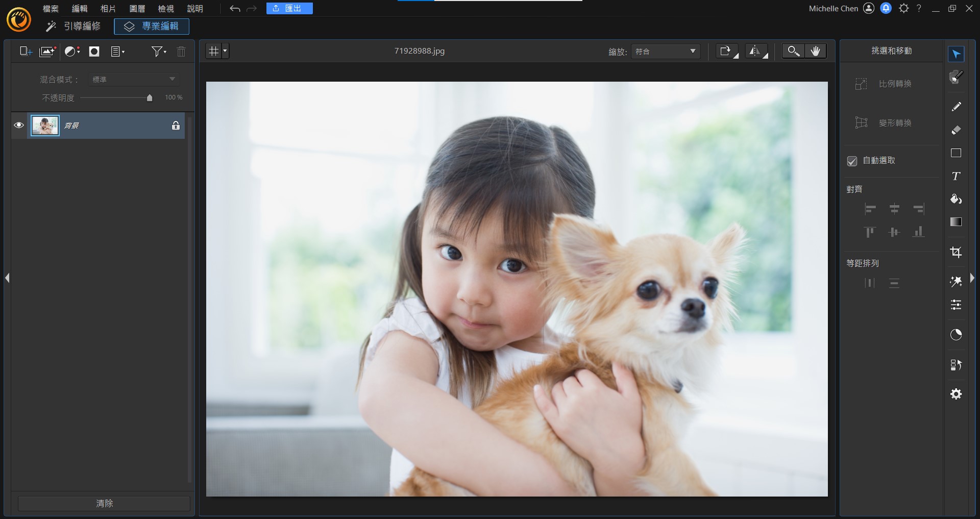Select the Crop tool

coord(956,252)
